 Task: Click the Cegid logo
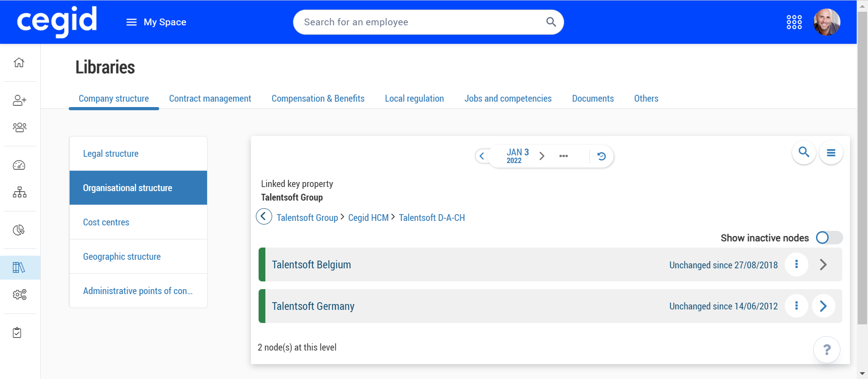(57, 21)
